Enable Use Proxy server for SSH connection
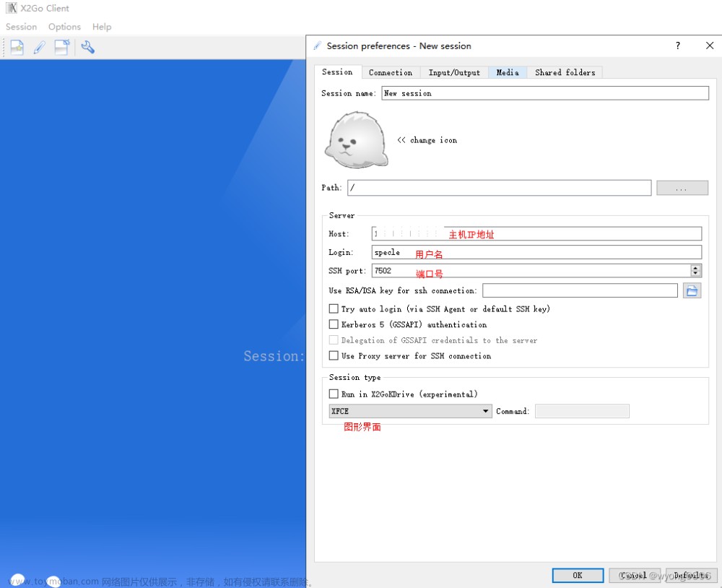Viewport: 722px width, 588px height. coord(334,355)
